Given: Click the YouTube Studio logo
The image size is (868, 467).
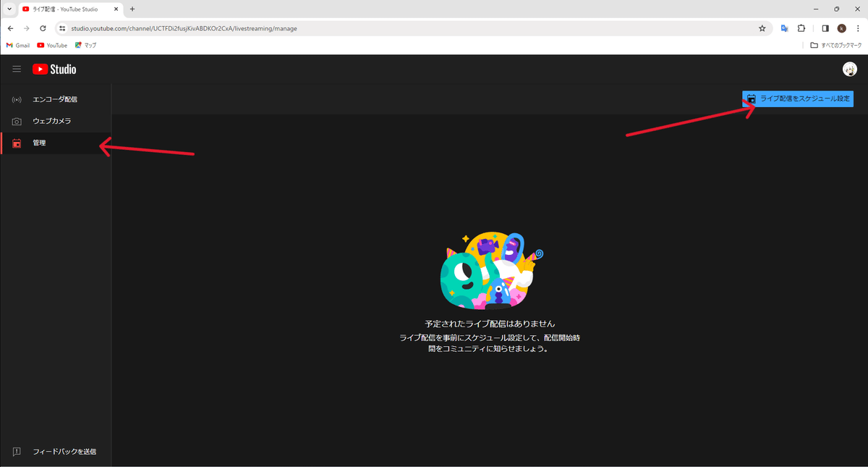Looking at the screenshot, I should [x=54, y=70].
